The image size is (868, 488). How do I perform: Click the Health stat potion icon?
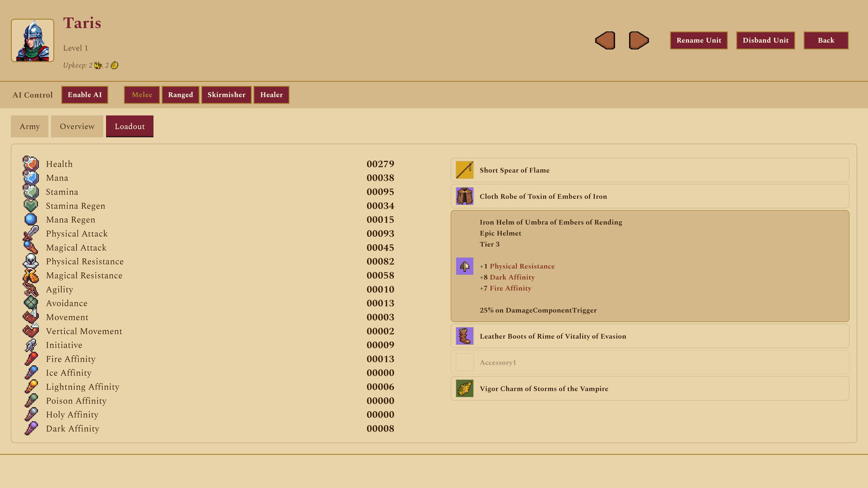coord(31,164)
